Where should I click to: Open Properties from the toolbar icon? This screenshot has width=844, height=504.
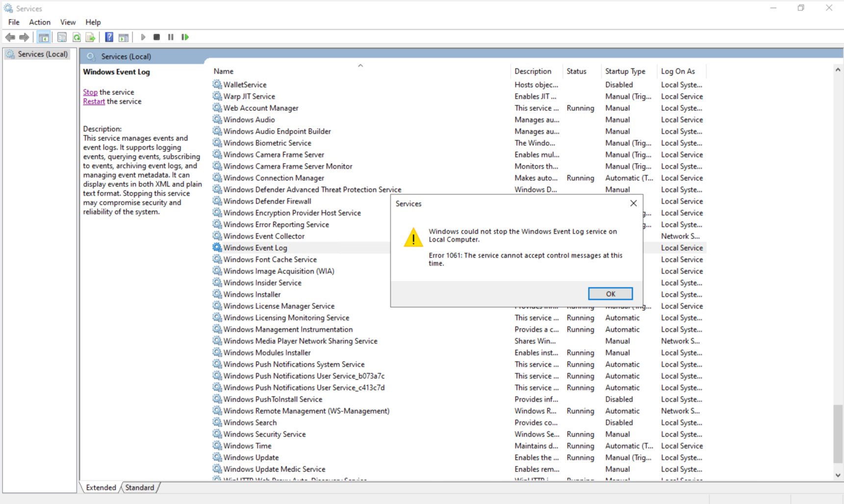62,37
